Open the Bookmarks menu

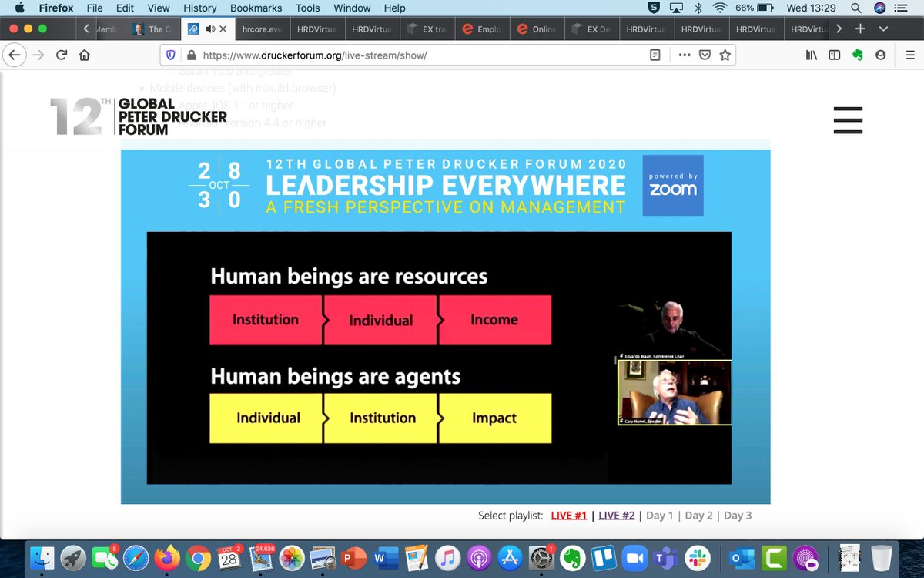pyautogui.click(x=258, y=8)
